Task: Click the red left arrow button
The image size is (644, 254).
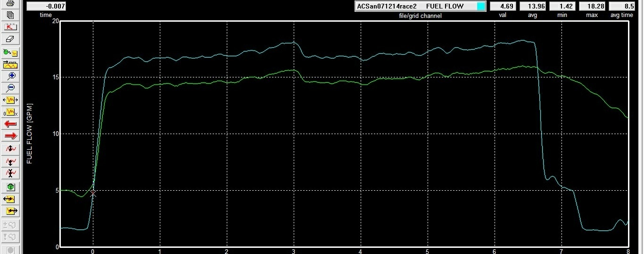Action: click(10, 124)
